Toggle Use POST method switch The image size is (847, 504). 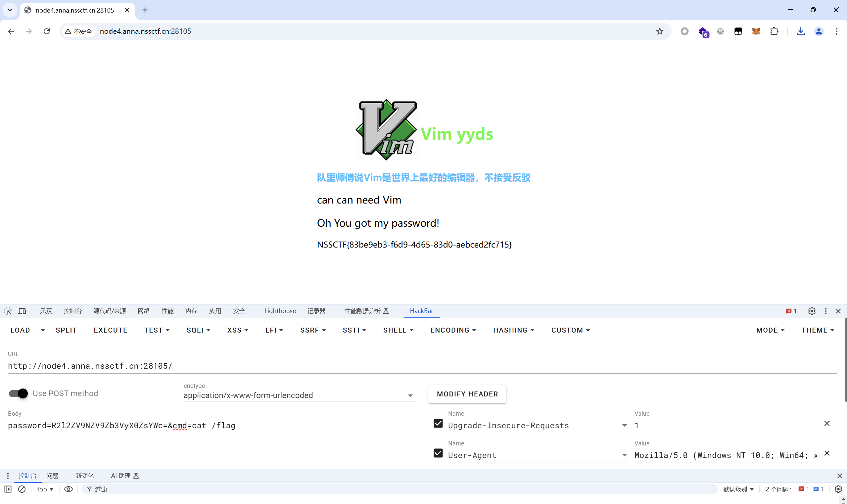(x=18, y=393)
